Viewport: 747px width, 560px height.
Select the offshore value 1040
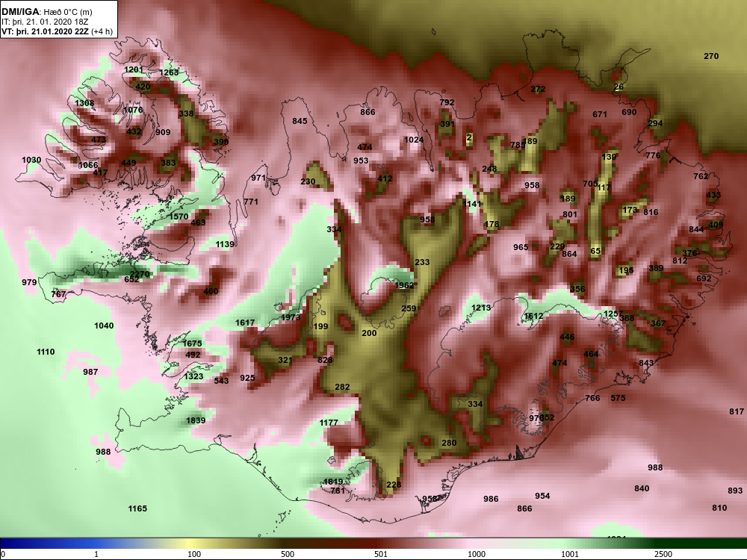click(x=104, y=326)
